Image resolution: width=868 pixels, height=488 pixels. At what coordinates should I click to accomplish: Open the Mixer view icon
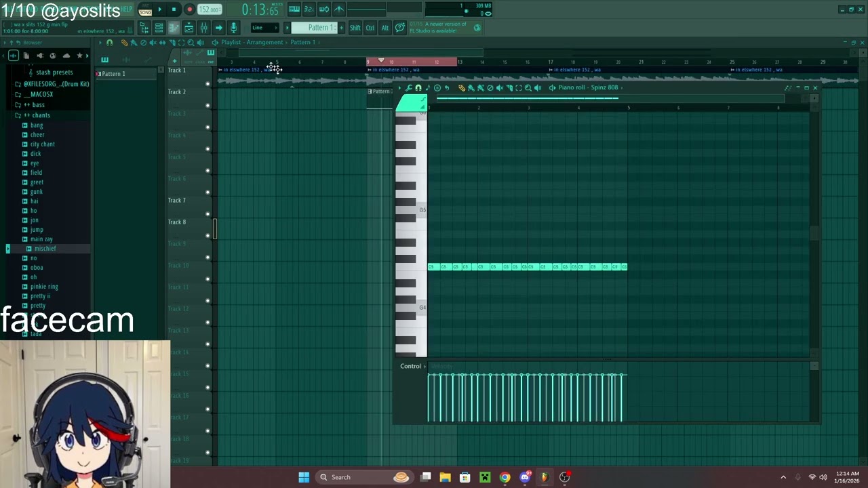203,28
